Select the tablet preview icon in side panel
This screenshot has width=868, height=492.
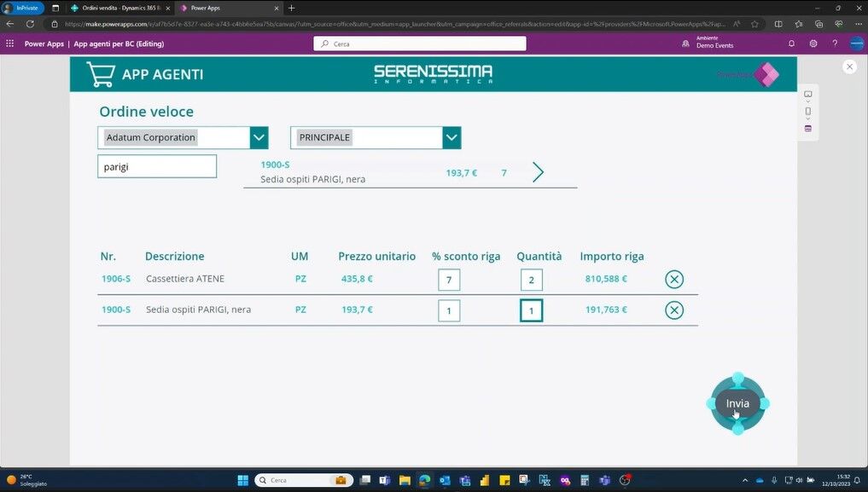tap(807, 93)
